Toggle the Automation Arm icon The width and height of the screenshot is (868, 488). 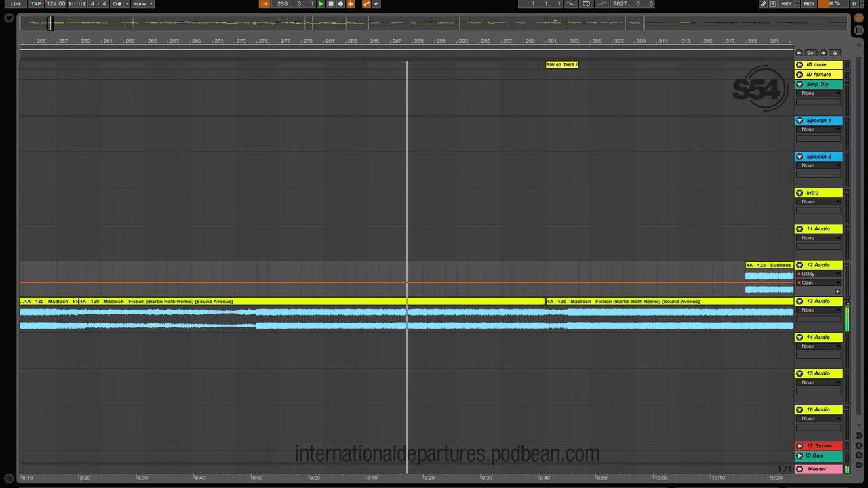pyautogui.click(x=367, y=4)
